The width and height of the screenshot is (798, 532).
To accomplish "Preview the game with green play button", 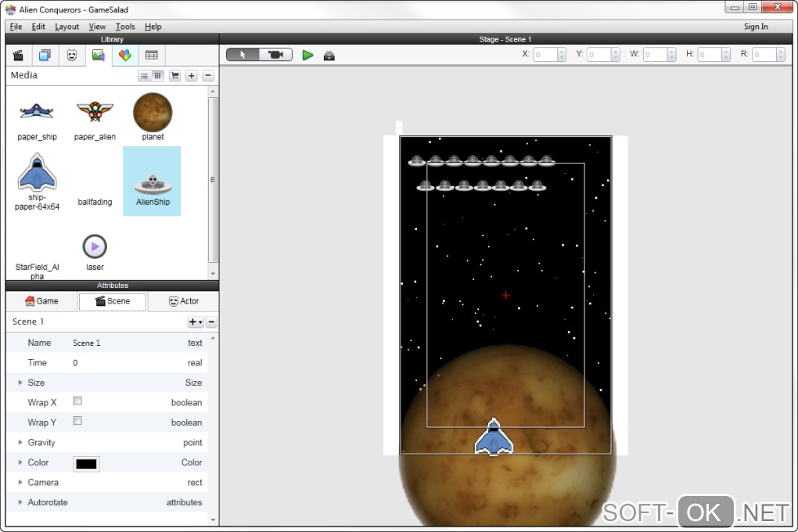I will point(307,55).
